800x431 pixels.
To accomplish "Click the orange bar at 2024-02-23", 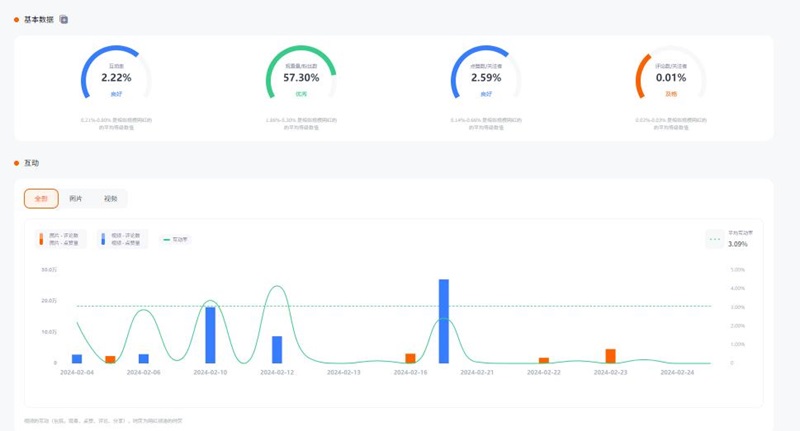I will [610, 356].
